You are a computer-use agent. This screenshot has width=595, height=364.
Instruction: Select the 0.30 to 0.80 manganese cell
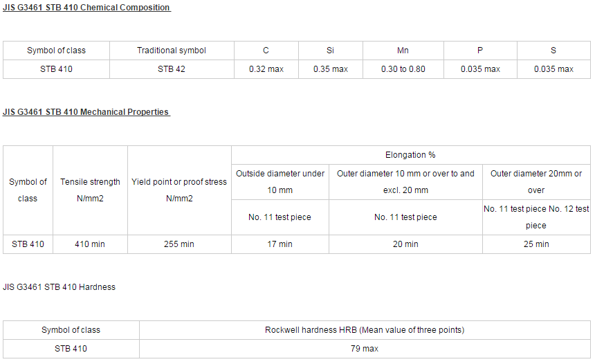(403, 69)
